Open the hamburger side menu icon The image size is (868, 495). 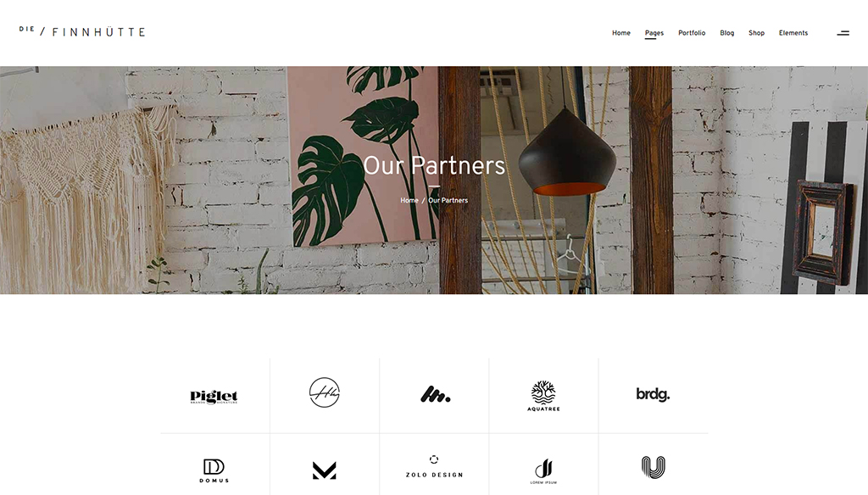[x=843, y=33]
